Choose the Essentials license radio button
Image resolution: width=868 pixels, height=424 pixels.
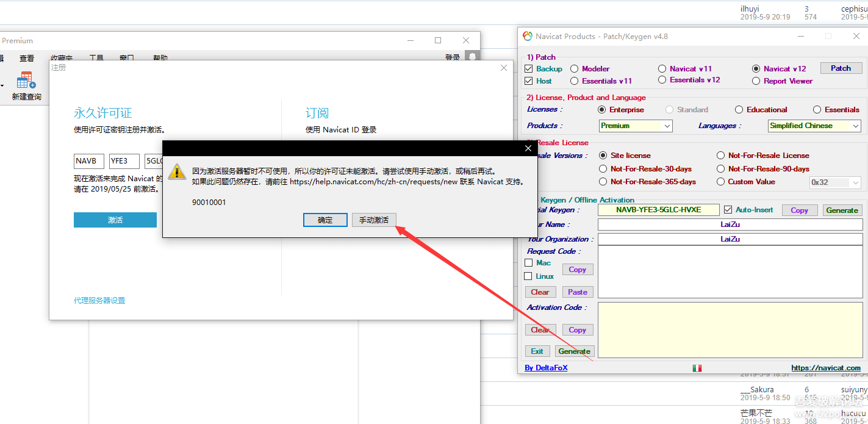click(817, 110)
